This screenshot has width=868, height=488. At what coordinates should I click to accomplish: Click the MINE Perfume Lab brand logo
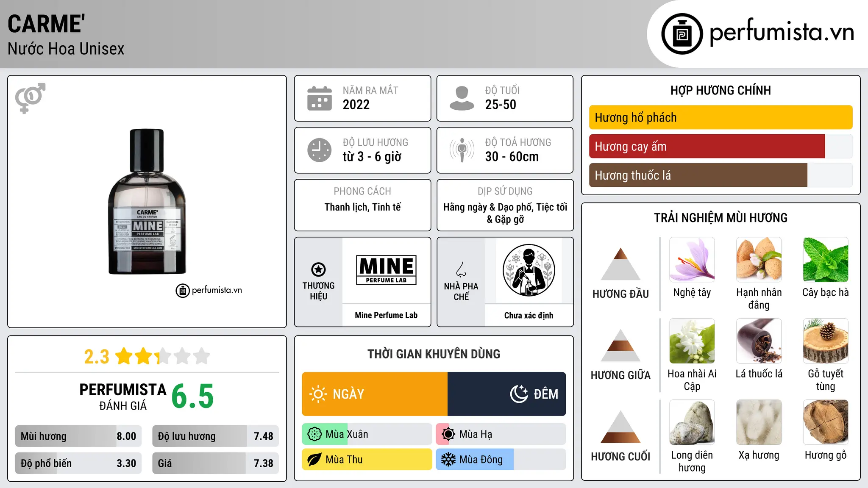point(386,270)
